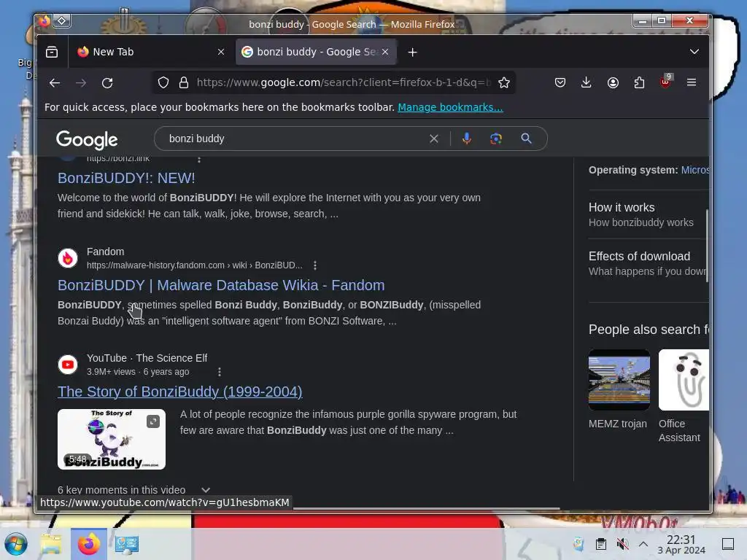Image resolution: width=747 pixels, height=560 pixels.
Task: Click the Fandom site favicon
Action: pos(68,258)
